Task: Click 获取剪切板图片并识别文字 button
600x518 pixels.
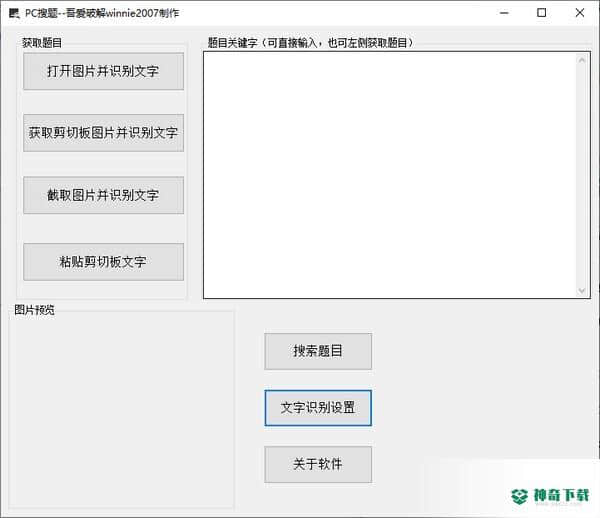Action: coord(103,133)
